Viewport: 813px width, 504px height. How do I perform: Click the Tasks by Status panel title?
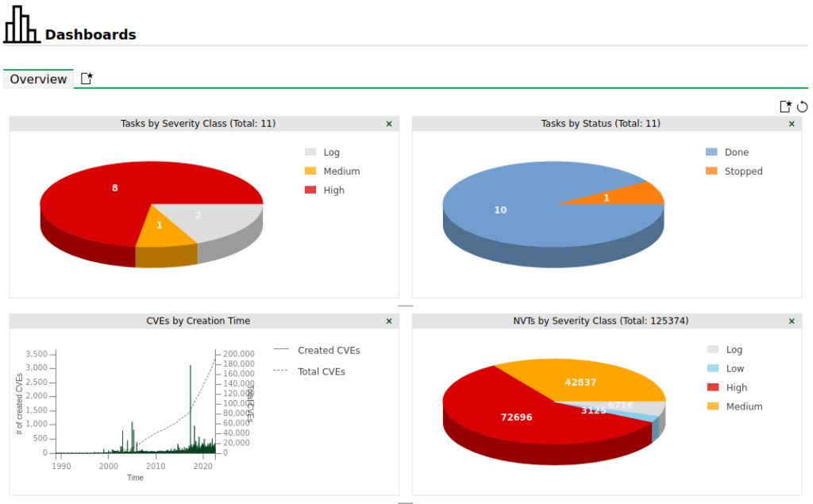click(x=600, y=124)
